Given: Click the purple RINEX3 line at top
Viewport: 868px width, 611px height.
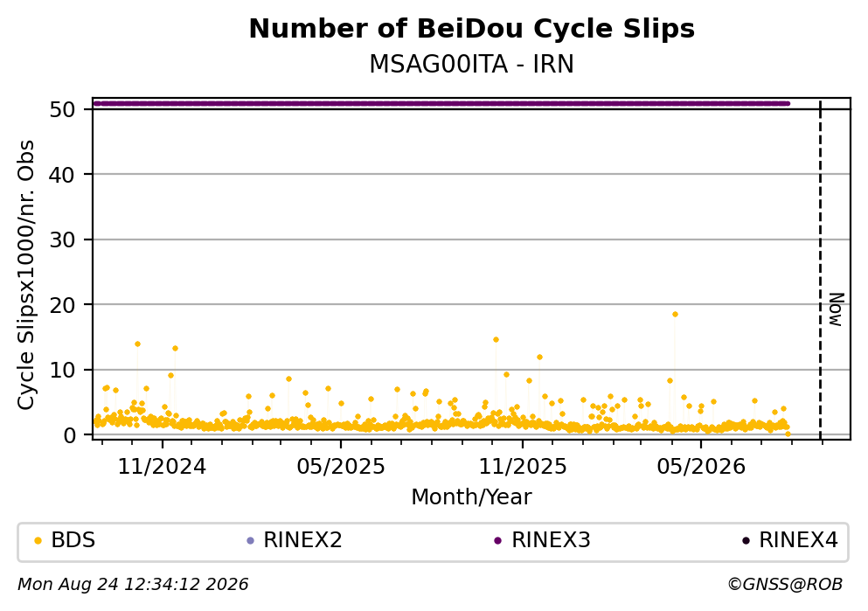Looking at the screenshot, I should tap(441, 103).
